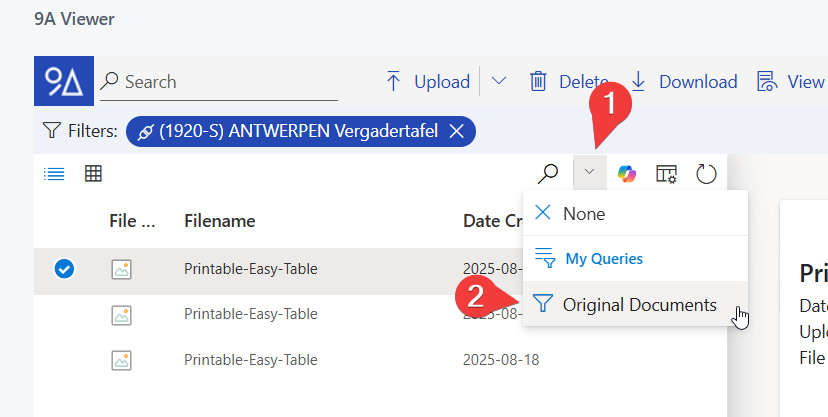Remove the ANTWERPEN Vergadertafel filter chip
Viewport: 828px width, 417px height.
(x=456, y=131)
